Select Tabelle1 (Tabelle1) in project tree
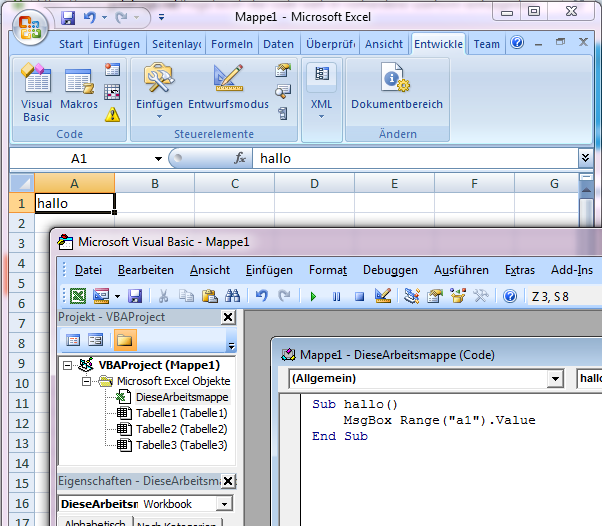This screenshot has width=602, height=526. (x=181, y=413)
